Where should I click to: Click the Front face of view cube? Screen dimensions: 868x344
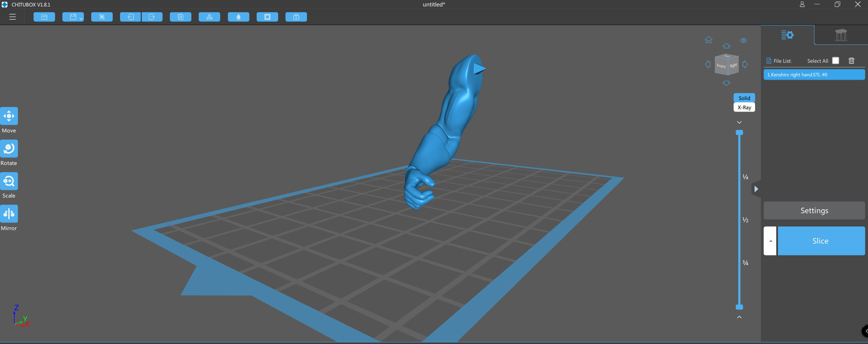(721, 66)
